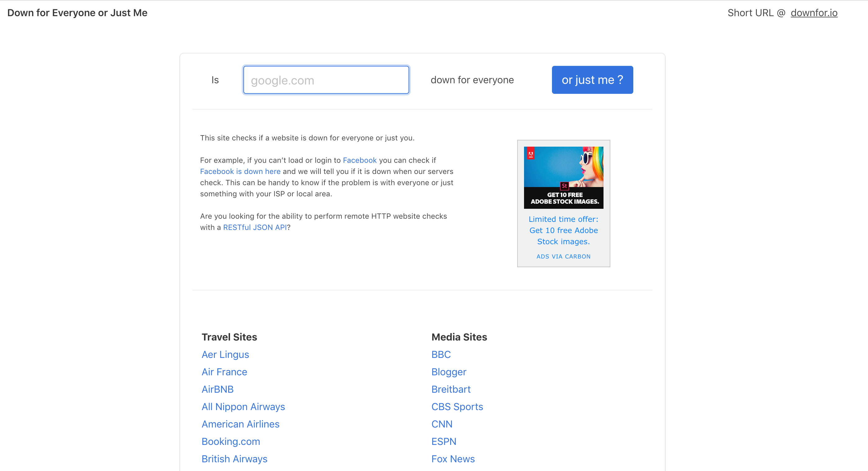The width and height of the screenshot is (868, 471).
Task: Click the Adobe Stock ad image
Action: click(x=563, y=177)
